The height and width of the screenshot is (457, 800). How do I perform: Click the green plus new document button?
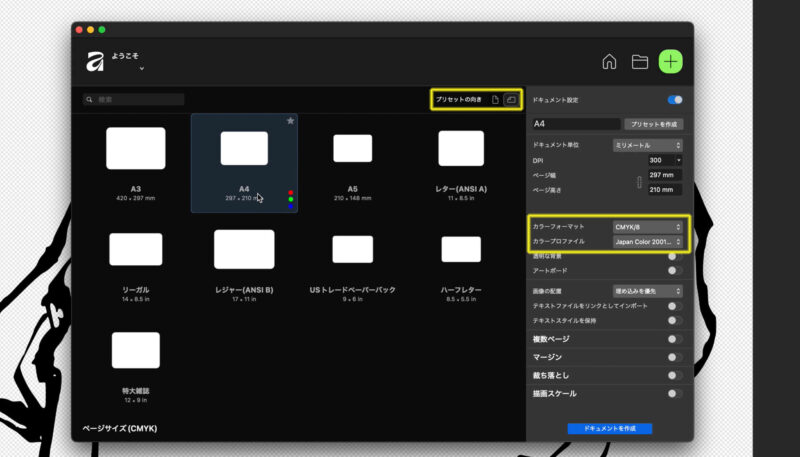click(670, 62)
